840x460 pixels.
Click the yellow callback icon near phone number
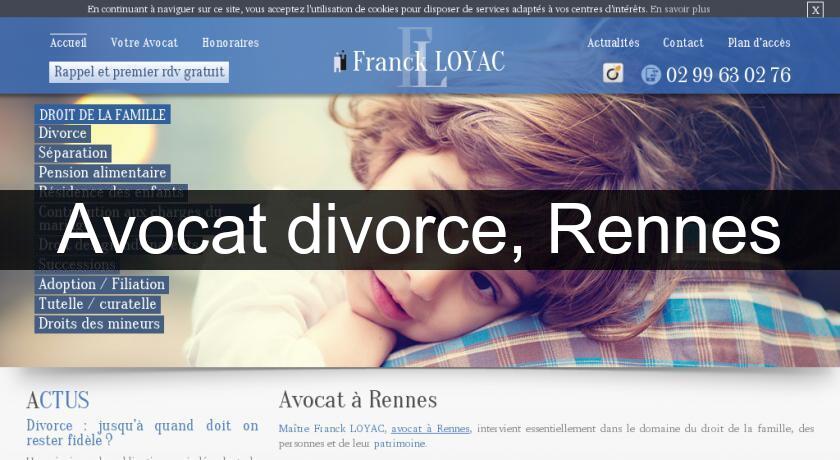coord(613,73)
